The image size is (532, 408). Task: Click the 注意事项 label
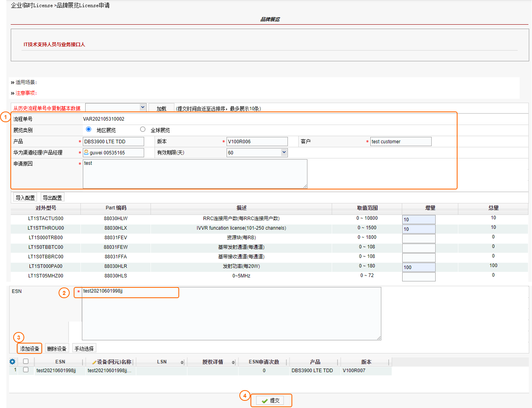[x=26, y=93]
